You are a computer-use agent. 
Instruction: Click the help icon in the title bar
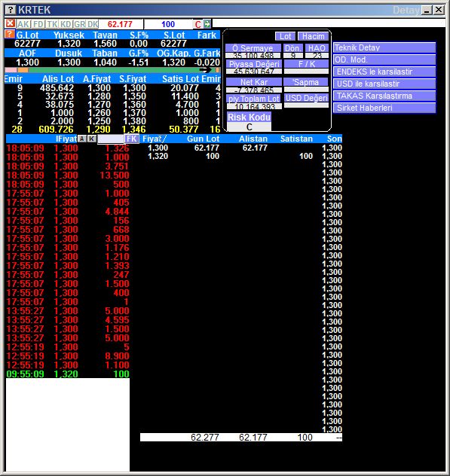click(x=11, y=10)
